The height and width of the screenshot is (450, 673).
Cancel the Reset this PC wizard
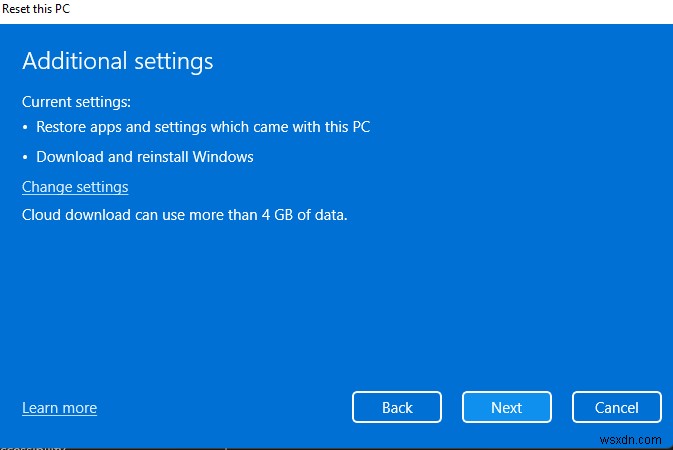pos(616,407)
